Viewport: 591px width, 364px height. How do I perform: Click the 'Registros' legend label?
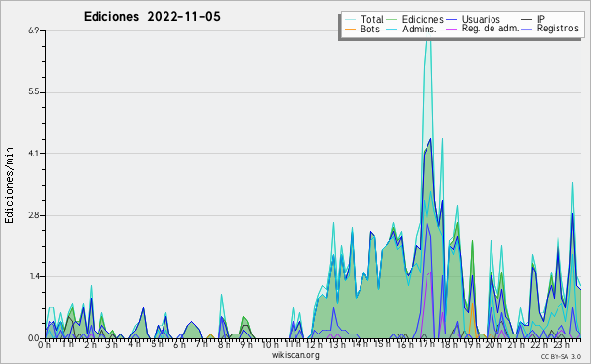pos(558,29)
